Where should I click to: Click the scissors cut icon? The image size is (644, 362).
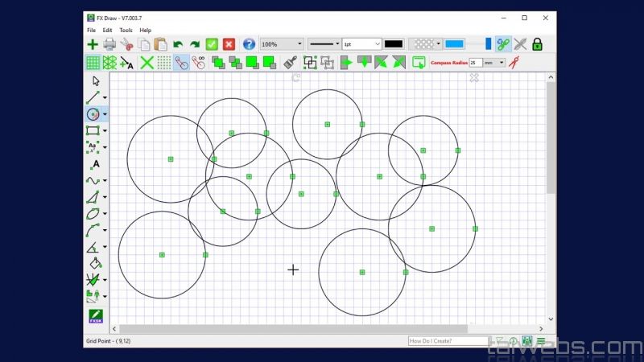(x=127, y=44)
